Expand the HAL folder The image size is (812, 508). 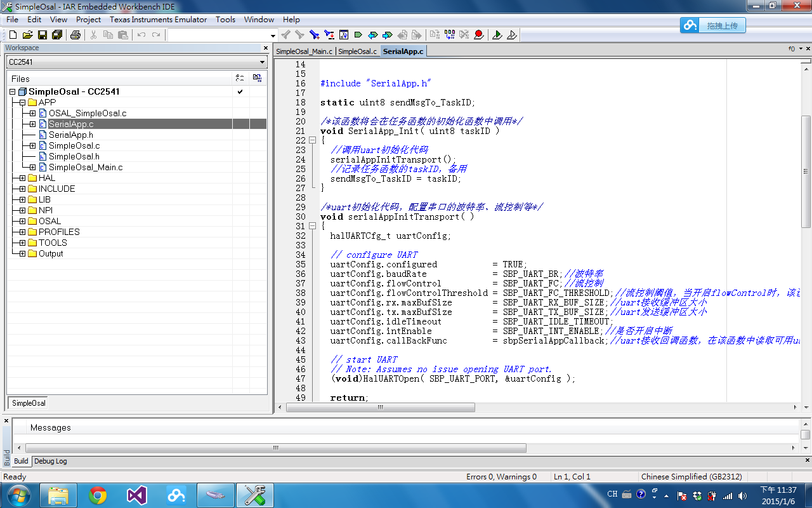click(22, 178)
